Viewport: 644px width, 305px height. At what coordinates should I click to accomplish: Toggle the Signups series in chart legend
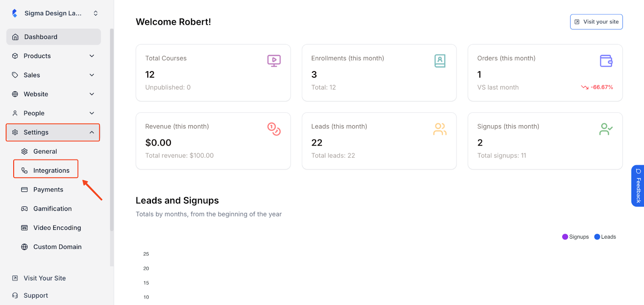(575, 237)
